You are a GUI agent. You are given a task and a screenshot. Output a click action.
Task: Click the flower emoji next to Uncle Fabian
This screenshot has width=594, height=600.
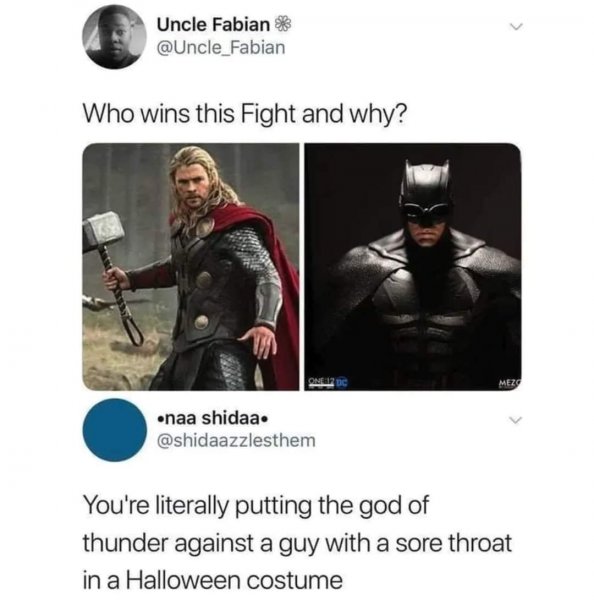coord(282,25)
